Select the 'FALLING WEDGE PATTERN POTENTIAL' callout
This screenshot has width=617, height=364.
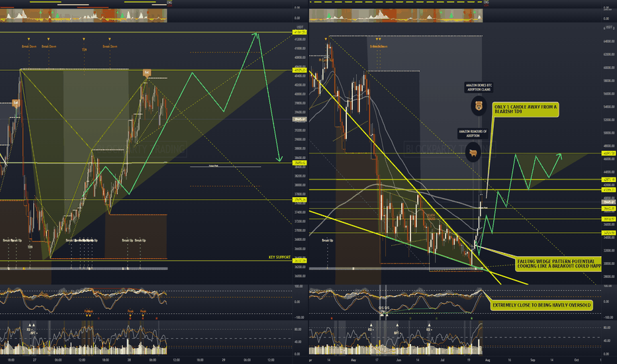[x=559, y=263]
